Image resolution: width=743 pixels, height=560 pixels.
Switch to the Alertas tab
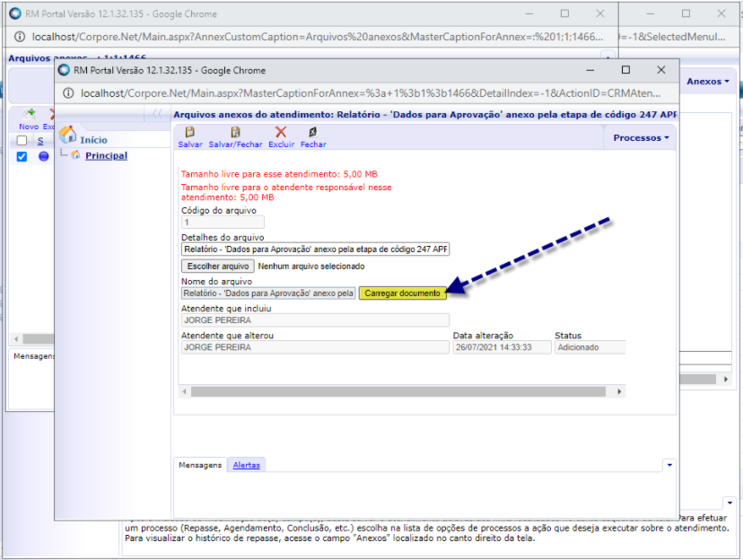click(247, 465)
